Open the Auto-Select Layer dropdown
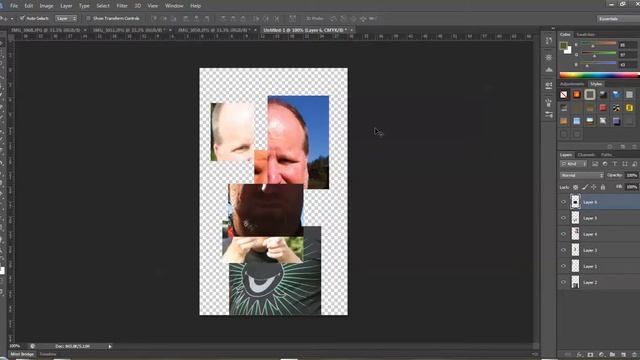This screenshot has width=640, height=360. pos(66,18)
